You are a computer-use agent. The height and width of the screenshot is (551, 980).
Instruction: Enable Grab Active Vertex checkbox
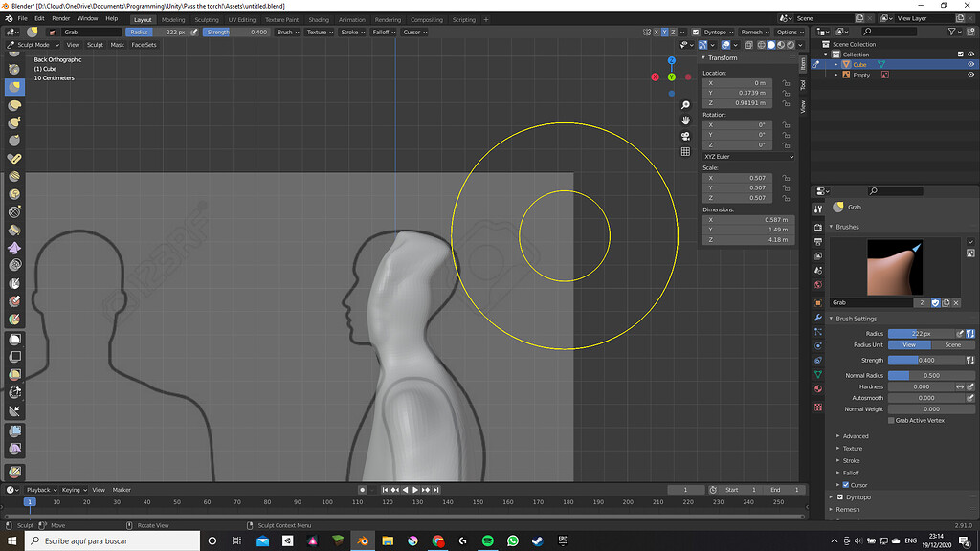point(891,421)
